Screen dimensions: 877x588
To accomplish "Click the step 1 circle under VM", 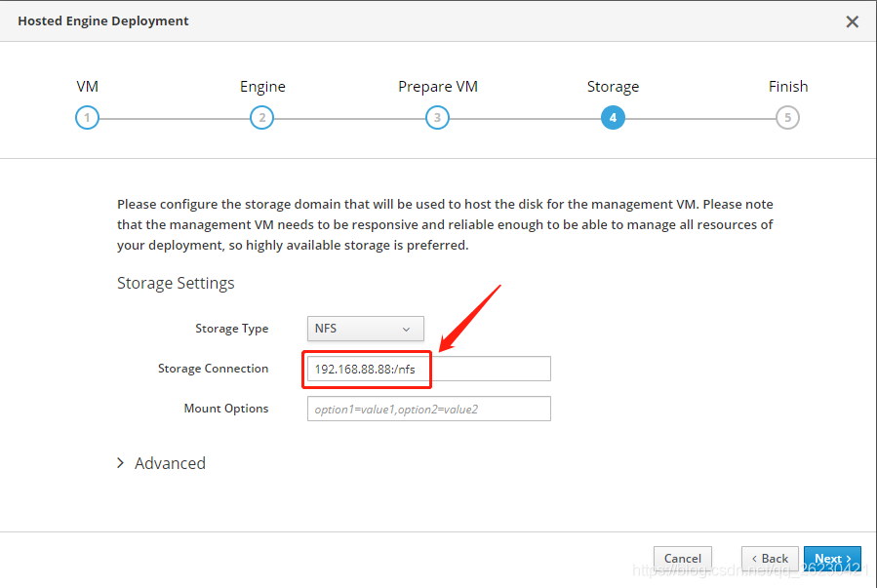I will pyautogui.click(x=87, y=117).
